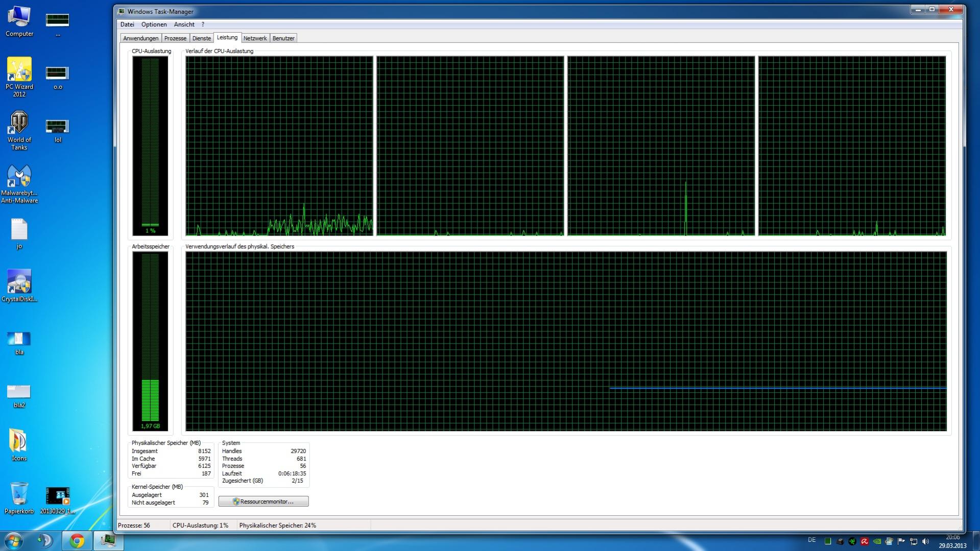
Task: Switch to the Anwendungen tab
Action: pos(140,38)
